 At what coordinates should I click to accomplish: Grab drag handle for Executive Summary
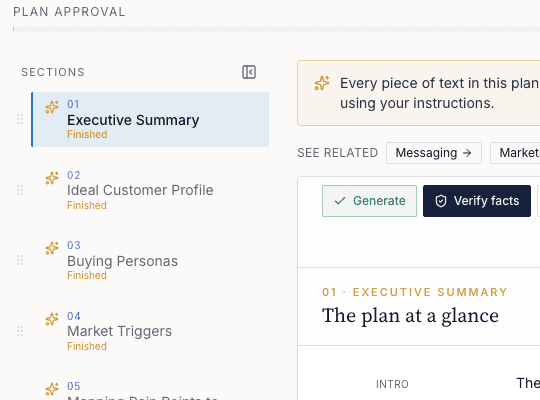coord(20,119)
